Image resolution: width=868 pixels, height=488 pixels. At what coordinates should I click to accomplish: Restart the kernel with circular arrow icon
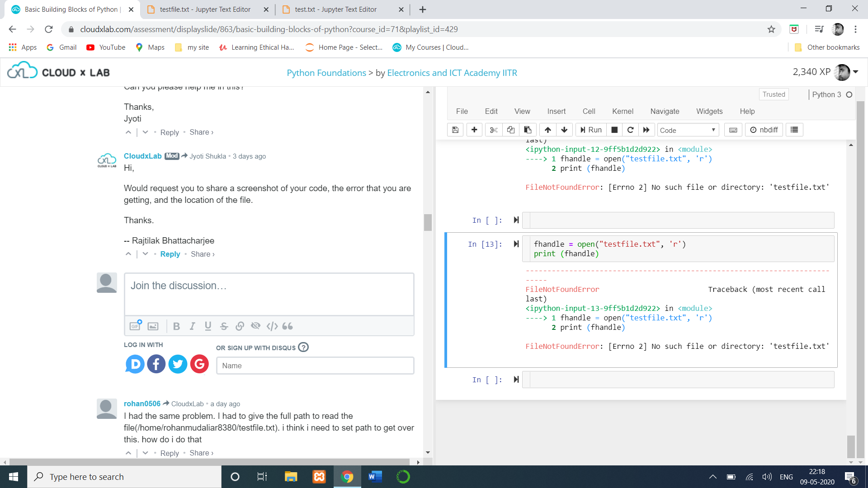point(630,130)
